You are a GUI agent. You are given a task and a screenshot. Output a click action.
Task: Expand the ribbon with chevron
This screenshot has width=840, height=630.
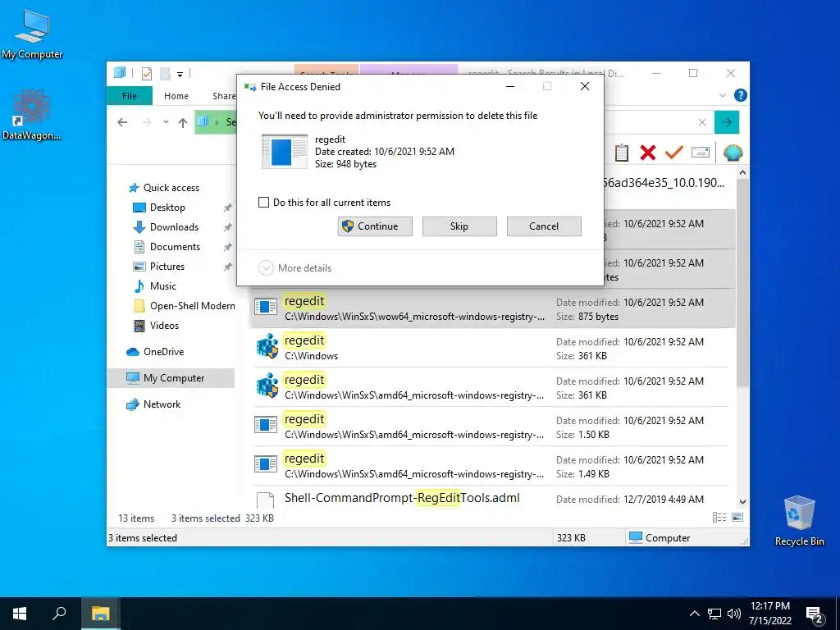pyautogui.click(x=723, y=95)
